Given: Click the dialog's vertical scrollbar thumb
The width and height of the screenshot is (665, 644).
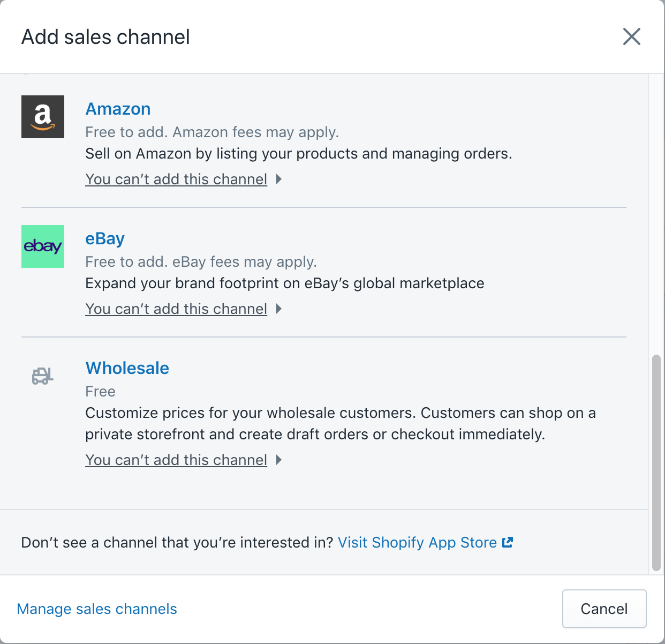Looking at the screenshot, I should (656, 463).
